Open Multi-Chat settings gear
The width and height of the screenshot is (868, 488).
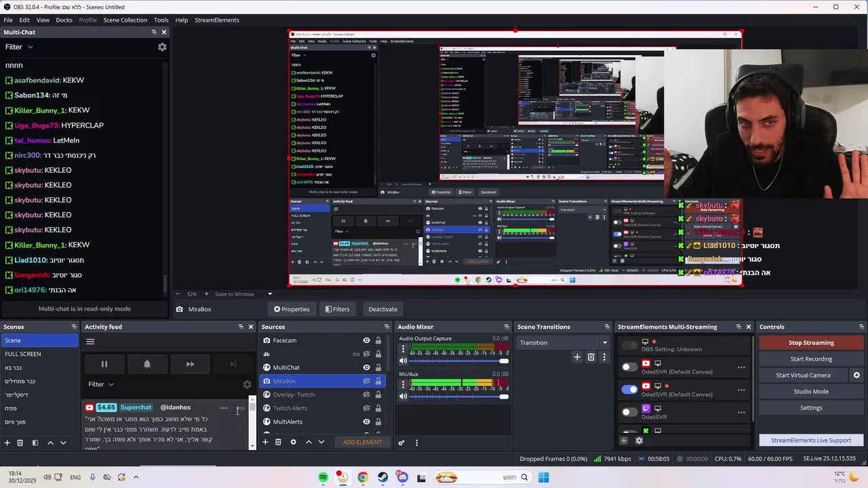162,47
